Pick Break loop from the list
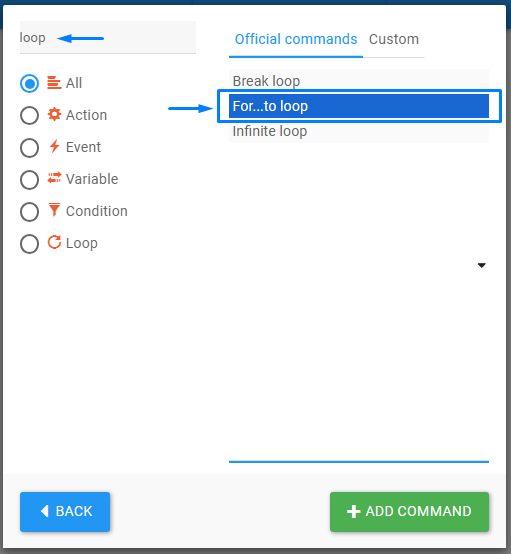 pyautogui.click(x=359, y=81)
